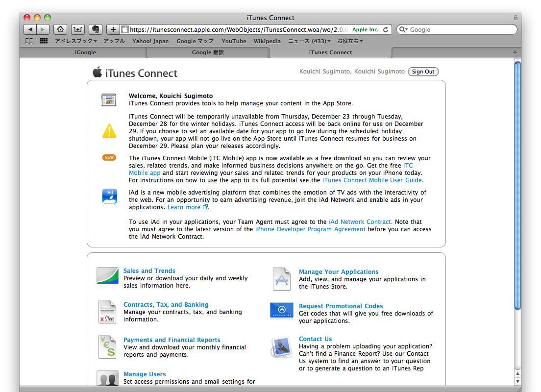The image size is (541, 392).
Task: Click the Add Bookmark plus button
Action: click(113, 29)
